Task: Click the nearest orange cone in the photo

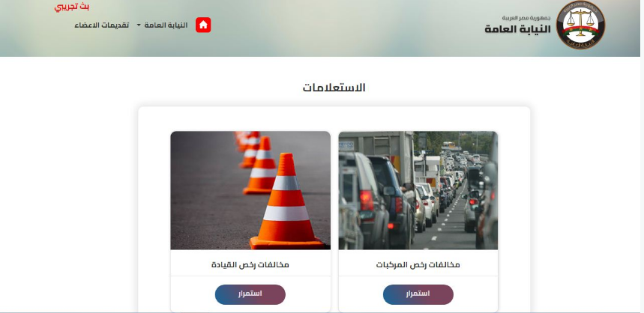Action: point(286,202)
